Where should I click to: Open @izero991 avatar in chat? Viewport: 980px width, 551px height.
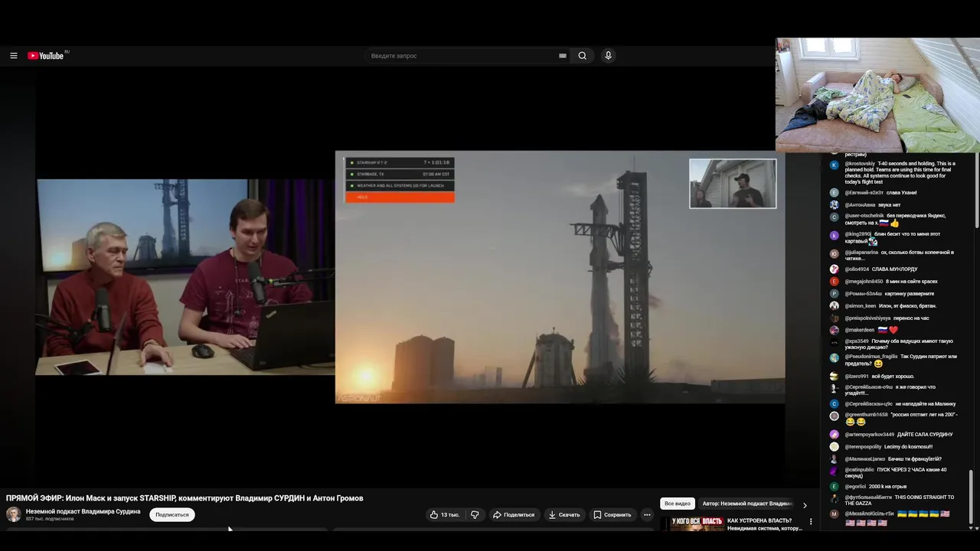pyautogui.click(x=835, y=377)
